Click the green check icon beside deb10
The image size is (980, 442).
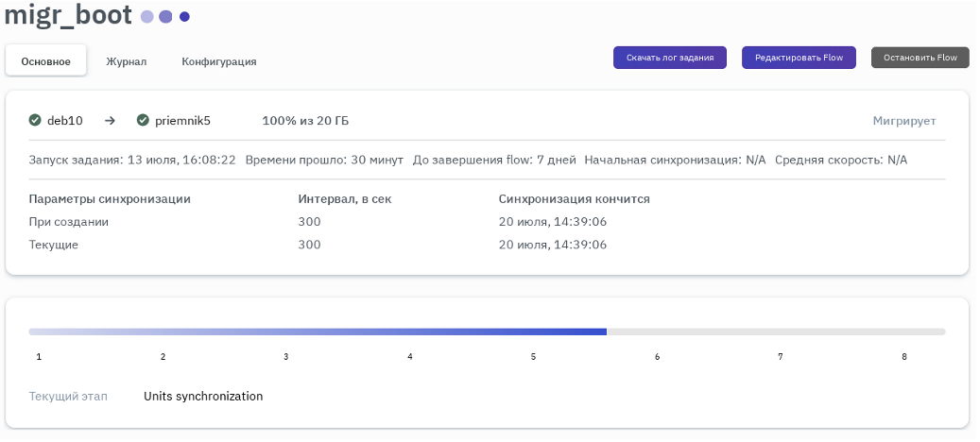(35, 120)
